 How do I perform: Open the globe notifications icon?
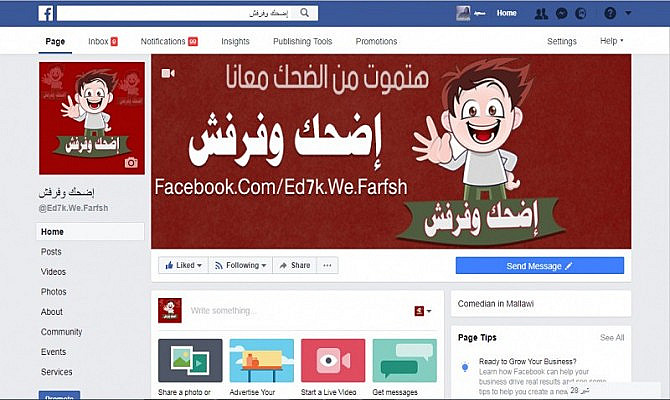pyautogui.click(x=581, y=14)
